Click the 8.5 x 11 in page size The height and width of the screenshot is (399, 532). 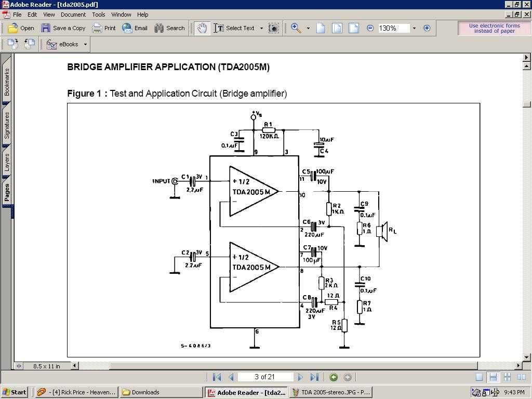(46, 366)
